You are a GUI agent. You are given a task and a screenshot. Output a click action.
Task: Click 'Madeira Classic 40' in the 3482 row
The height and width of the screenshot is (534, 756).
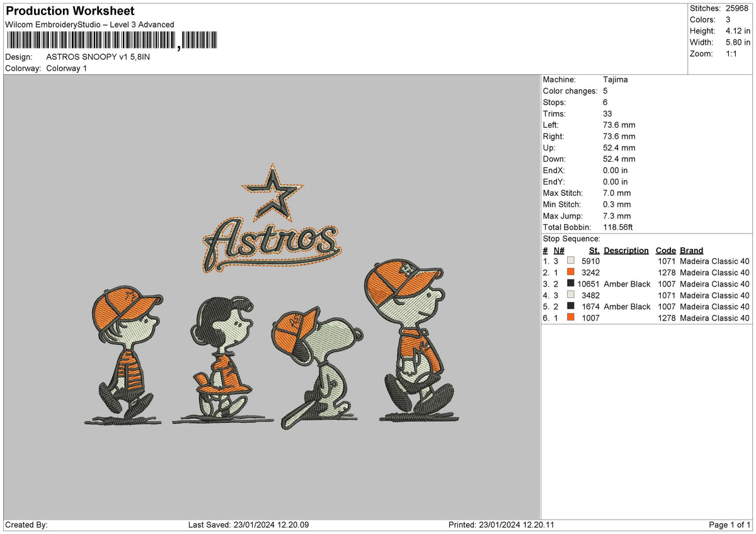tap(715, 295)
